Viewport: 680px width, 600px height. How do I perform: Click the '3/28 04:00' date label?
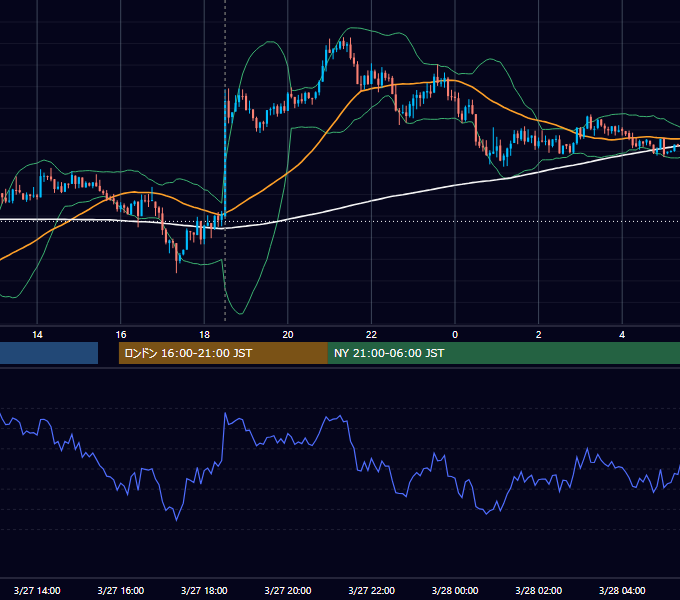tap(622, 590)
